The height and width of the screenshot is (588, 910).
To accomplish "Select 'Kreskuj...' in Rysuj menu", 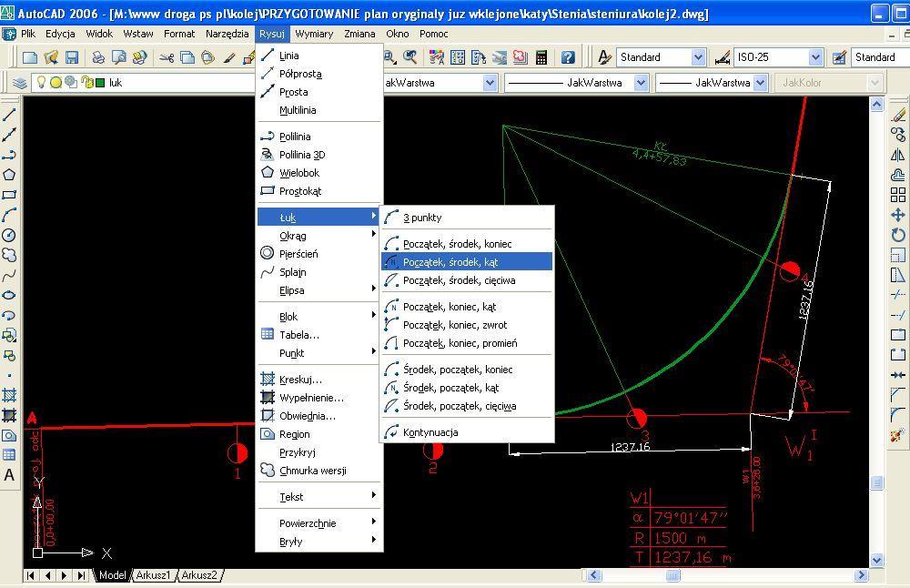I will [x=318, y=379].
